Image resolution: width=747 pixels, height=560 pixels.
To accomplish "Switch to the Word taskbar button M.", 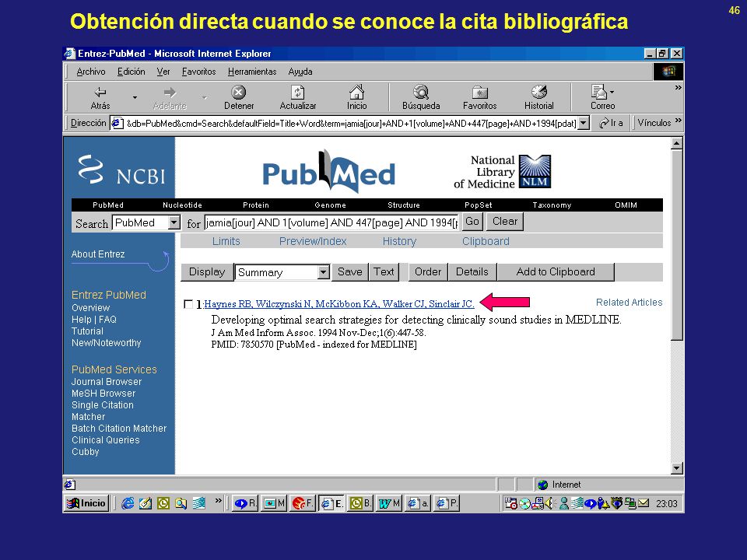I will (389, 503).
